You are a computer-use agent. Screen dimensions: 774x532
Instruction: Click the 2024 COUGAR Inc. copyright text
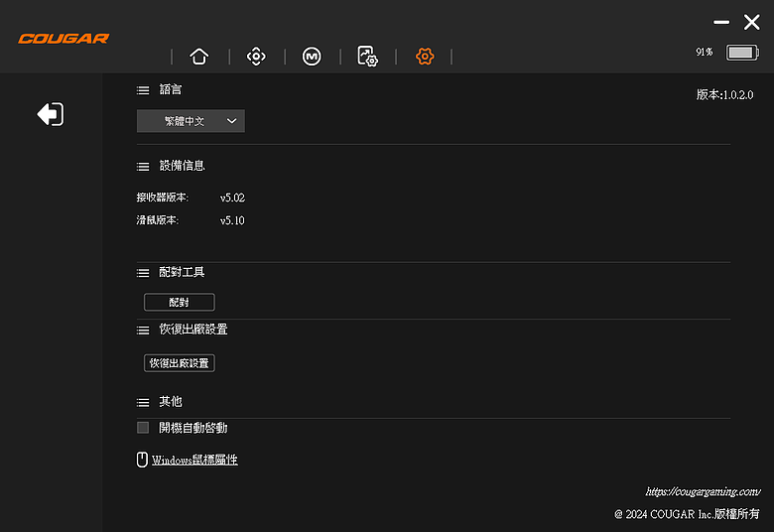687,514
